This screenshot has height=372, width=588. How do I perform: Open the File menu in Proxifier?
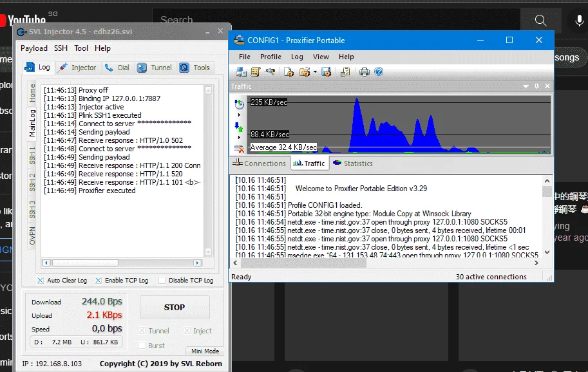[245, 57]
